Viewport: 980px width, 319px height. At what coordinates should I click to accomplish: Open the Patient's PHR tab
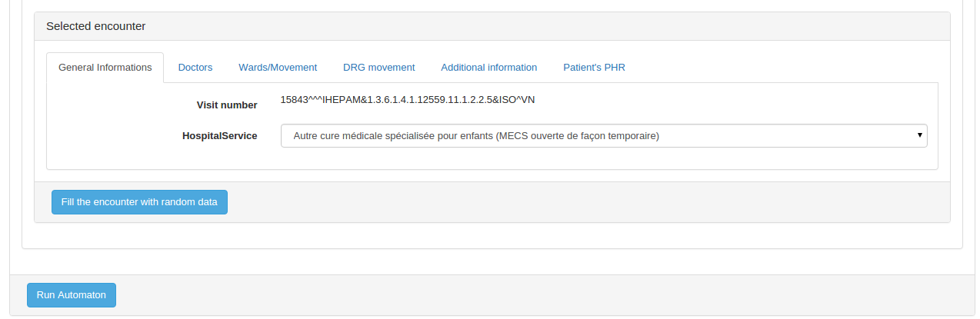[x=594, y=68]
